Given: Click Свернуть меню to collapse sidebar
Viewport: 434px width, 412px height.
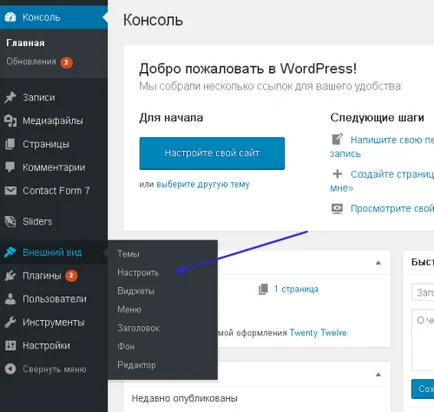Looking at the screenshot, I should click(x=54, y=369).
